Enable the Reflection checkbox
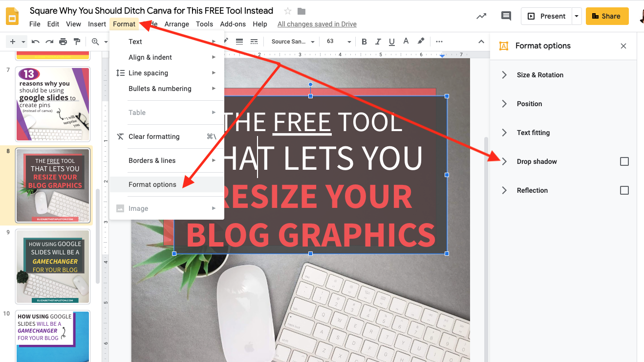644x362 pixels. (x=624, y=190)
